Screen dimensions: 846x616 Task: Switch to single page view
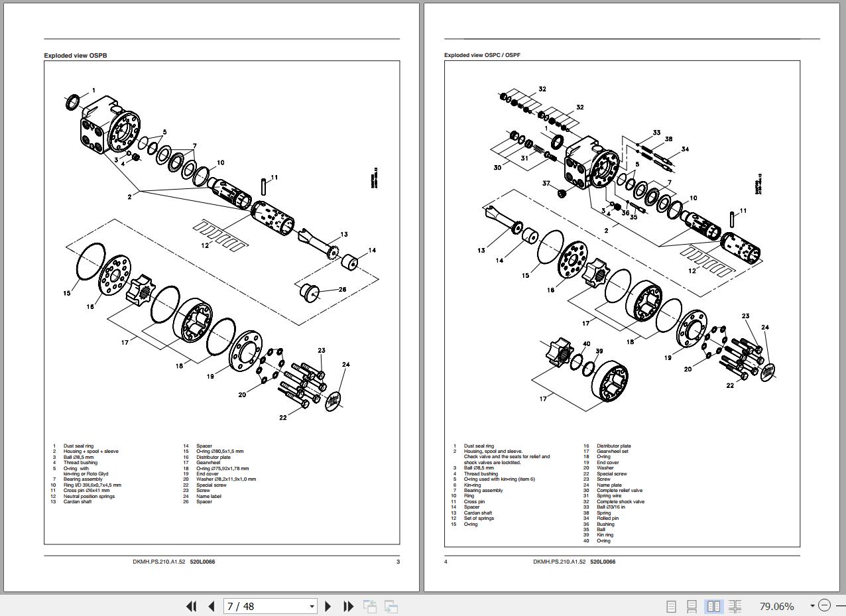(x=671, y=606)
